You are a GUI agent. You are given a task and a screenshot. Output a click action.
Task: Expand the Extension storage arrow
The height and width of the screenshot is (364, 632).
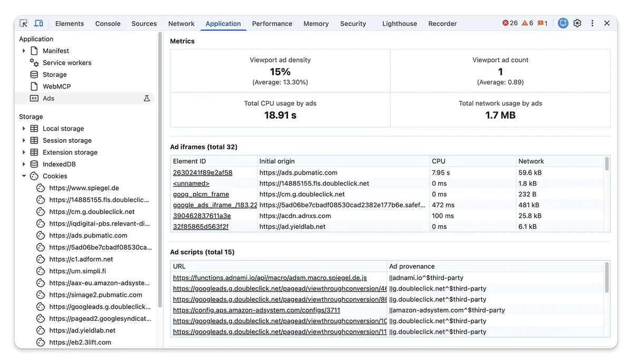coord(24,152)
